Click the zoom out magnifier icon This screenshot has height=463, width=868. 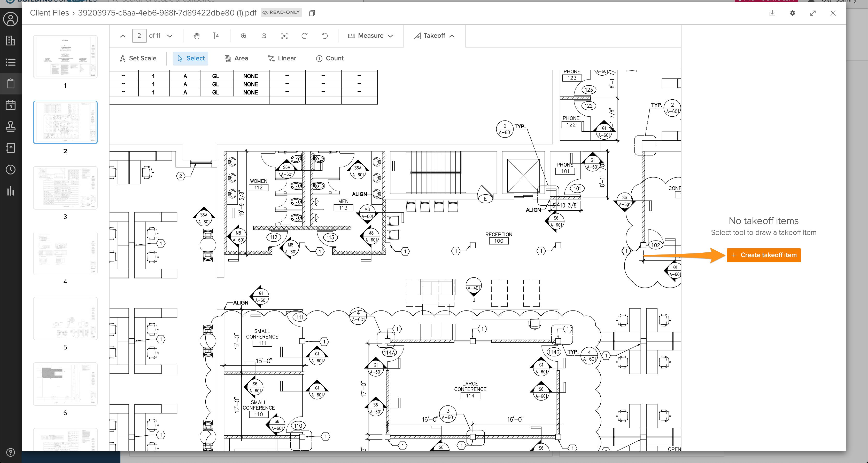click(x=264, y=36)
